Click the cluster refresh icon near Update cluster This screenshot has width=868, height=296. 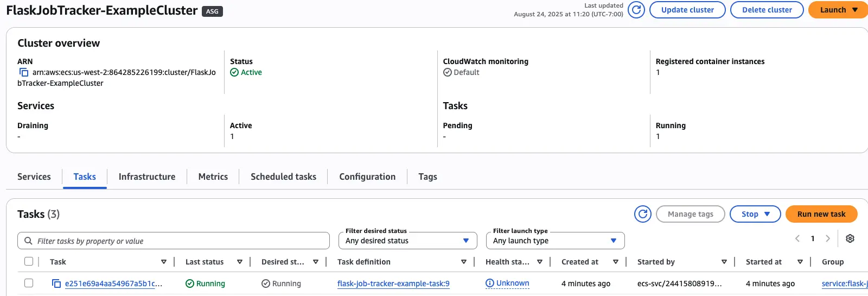tap(636, 10)
